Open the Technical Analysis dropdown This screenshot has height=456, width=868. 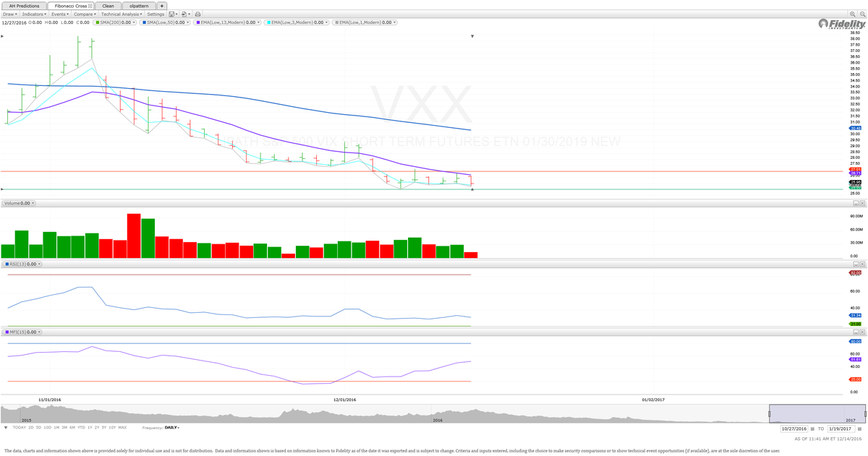point(122,14)
